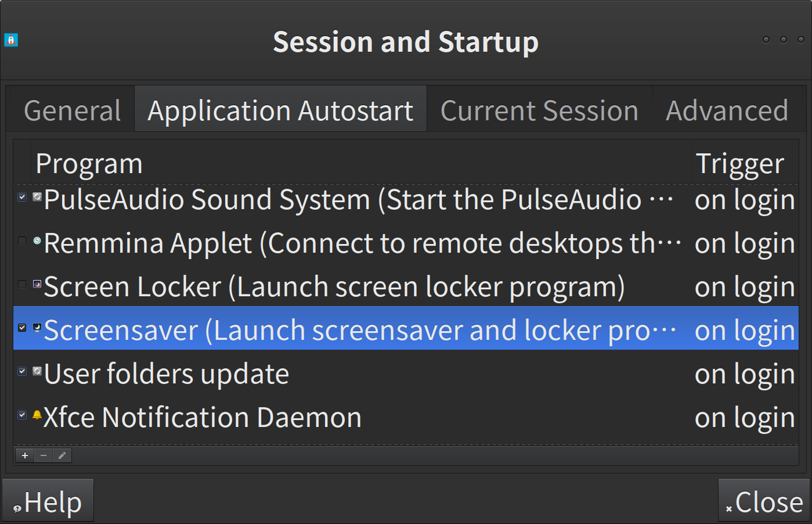812x524 pixels.
Task: Click the PulseAudio Sound System gear icon
Action: 37,197
